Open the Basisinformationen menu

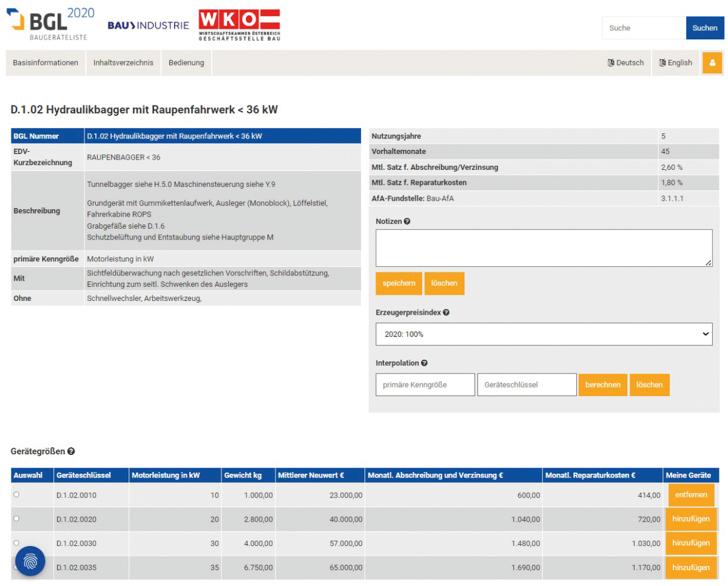tap(45, 62)
